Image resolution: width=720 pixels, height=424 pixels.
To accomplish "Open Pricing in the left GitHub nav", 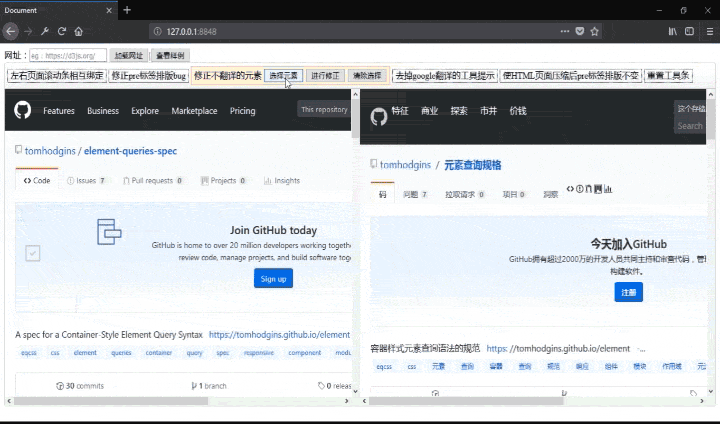I will 242,111.
